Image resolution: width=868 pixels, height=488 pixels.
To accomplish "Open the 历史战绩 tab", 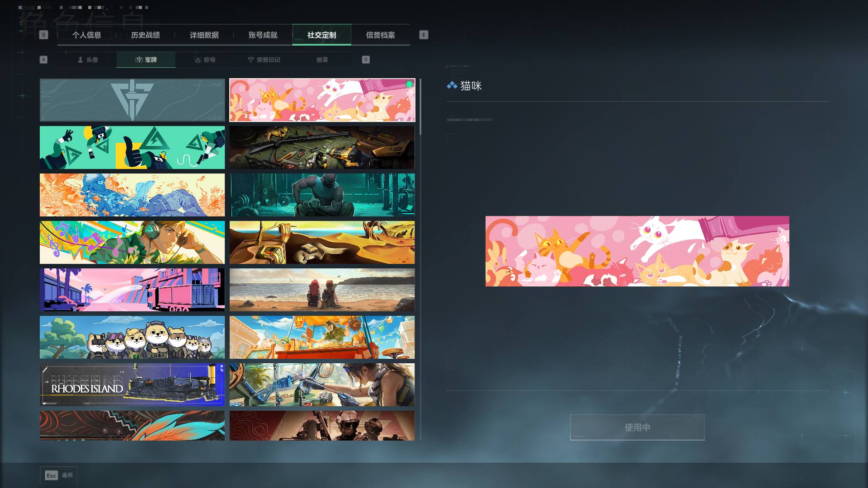I will point(146,35).
